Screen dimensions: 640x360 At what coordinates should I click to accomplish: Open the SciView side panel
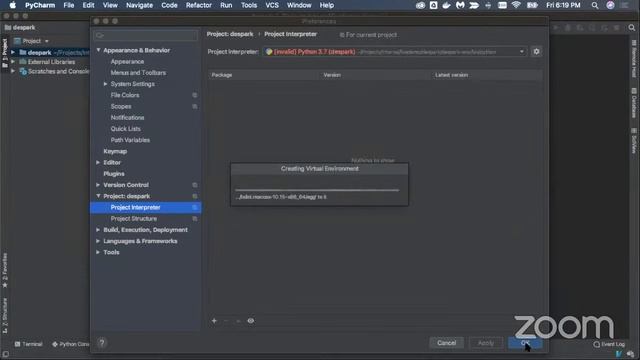pyautogui.click(x=634, y=141)
